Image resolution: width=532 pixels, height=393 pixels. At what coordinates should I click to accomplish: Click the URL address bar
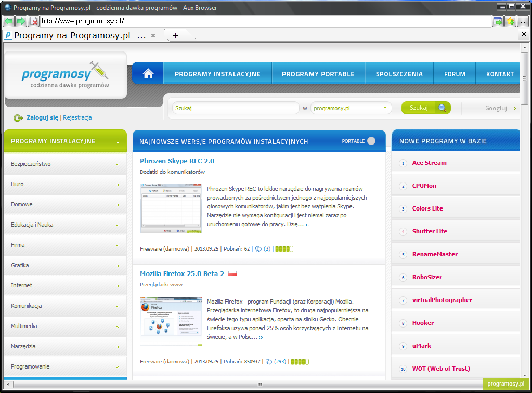266,21
